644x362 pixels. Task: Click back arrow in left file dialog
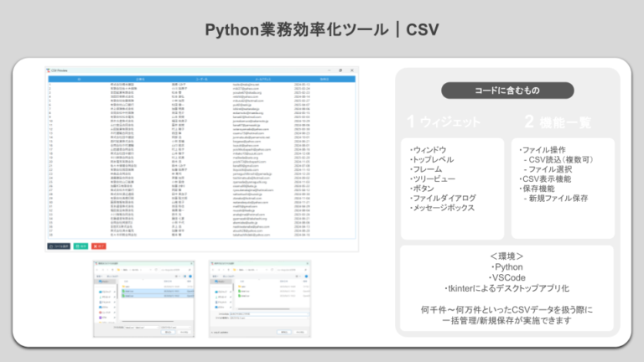click(98, 271)
